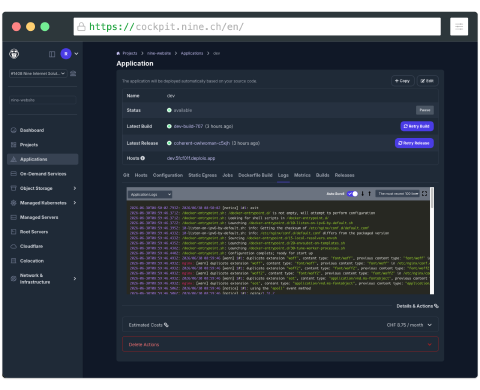480x390 pixels.
Task: Switch to the Configuration tab
Action: coord(168,175)
